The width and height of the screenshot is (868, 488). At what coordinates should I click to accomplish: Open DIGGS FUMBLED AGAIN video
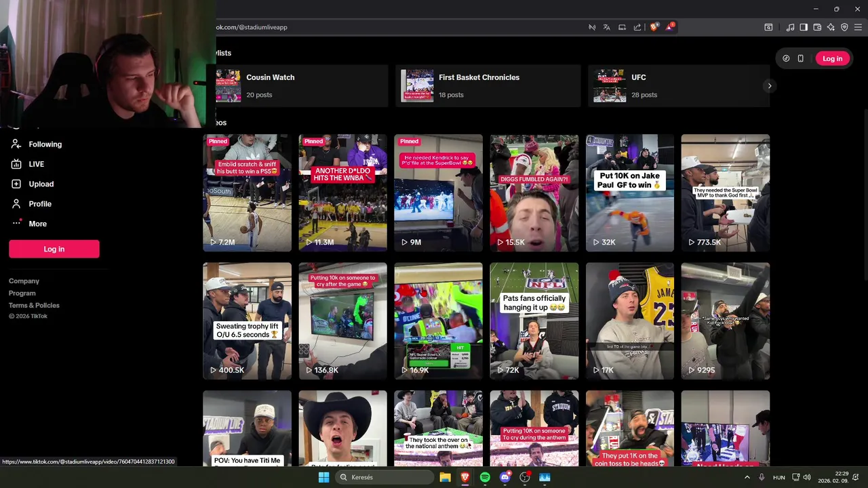point(534,193)
